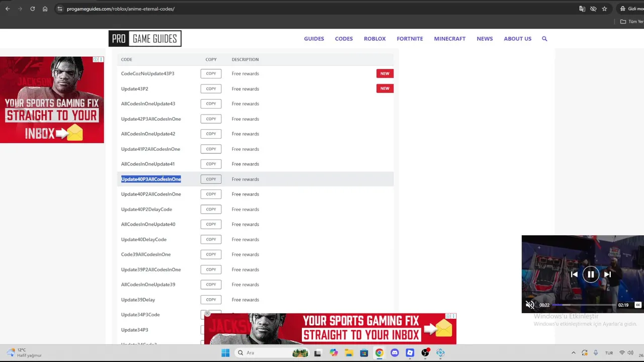Open the CODES menu

(x=344, y=39)
